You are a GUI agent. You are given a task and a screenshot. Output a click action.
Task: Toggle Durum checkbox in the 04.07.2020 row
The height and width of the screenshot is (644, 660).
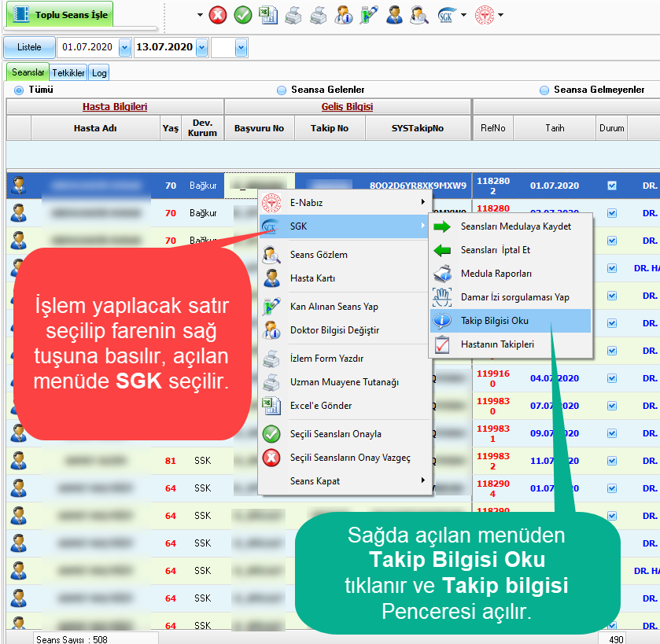(x=612, y=378)
